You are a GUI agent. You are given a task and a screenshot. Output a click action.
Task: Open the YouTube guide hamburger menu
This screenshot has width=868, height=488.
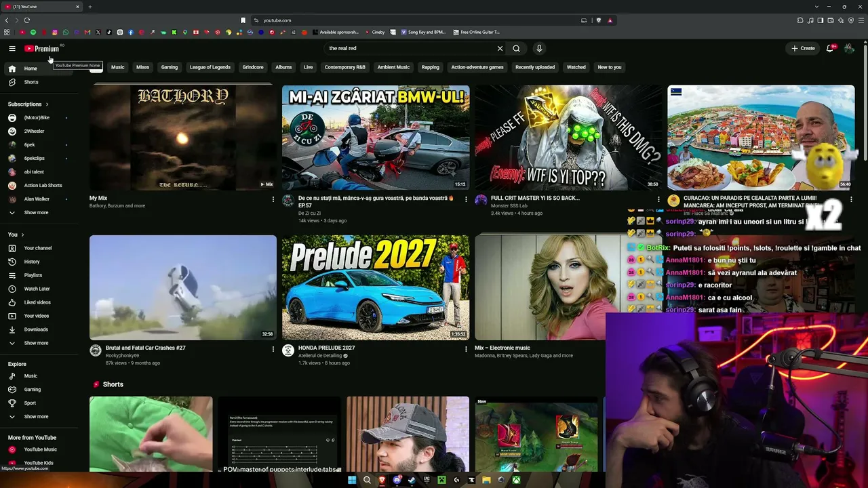[12, 48]
